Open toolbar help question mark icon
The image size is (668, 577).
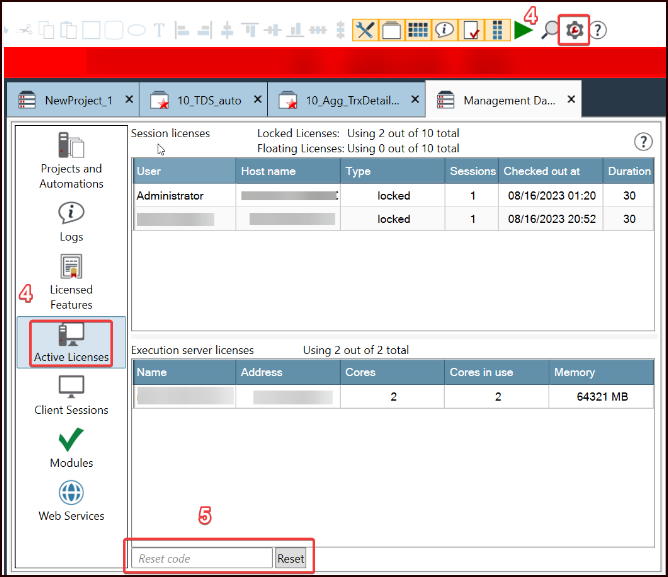(x=598, y=30)
